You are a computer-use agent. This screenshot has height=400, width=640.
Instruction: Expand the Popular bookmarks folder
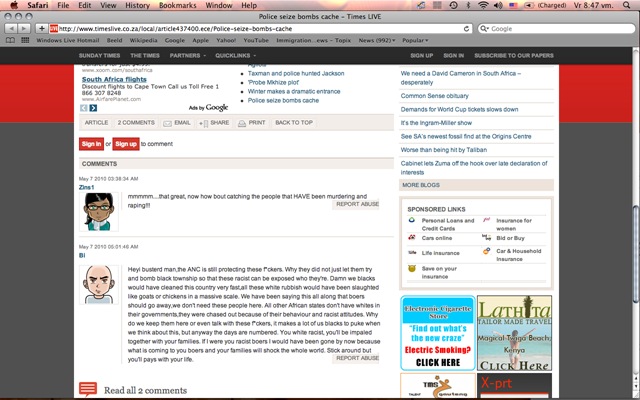click(415, 40)
